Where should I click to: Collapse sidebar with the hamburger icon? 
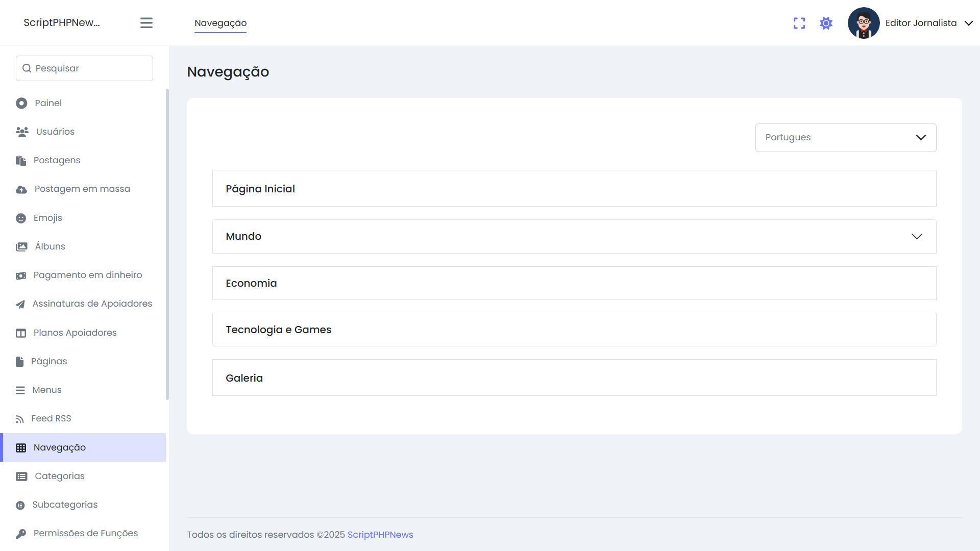[x=146, y=23]
